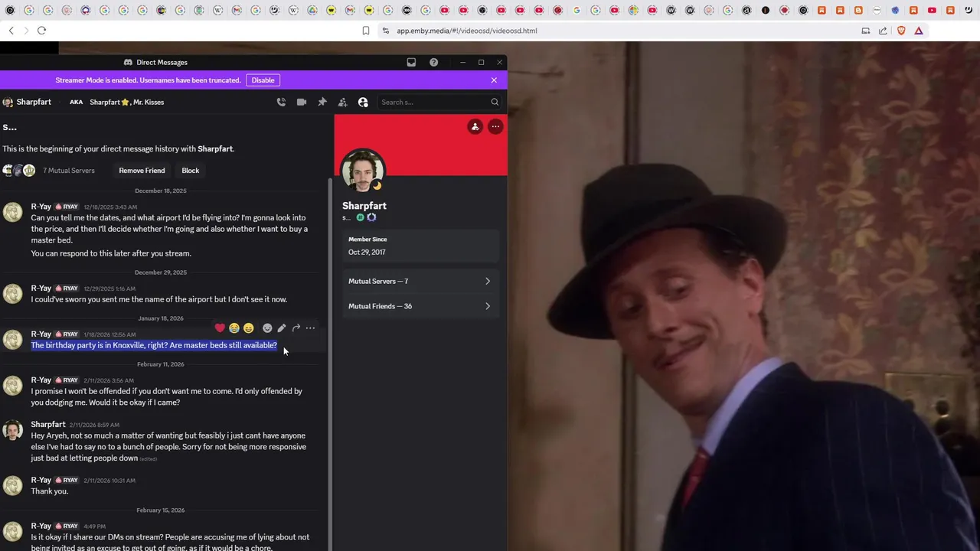Screen dimensions: 980x551
Task: Click Sharpfart's avatar beside the 'Hey Aryeh' message
Action: pos(12,430)
